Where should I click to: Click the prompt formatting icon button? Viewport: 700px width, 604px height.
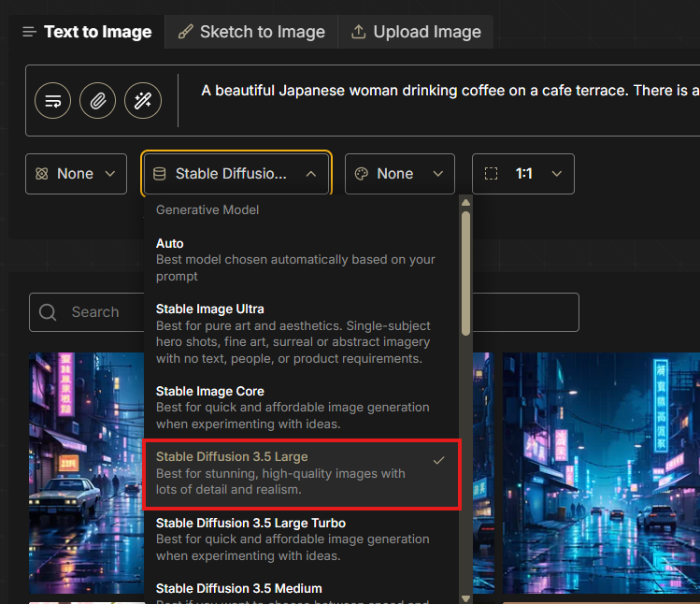[x=52, y=101]
